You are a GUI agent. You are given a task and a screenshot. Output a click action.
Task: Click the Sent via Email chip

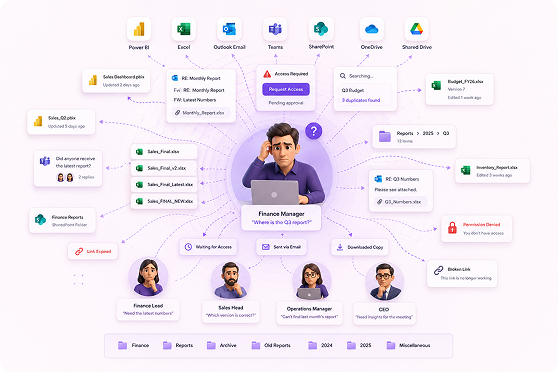tap(281, 247)
